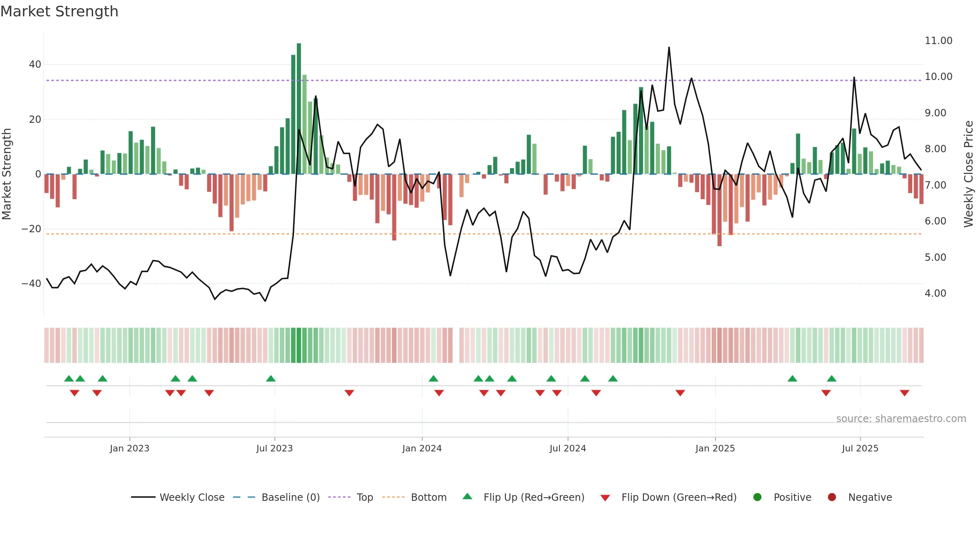980x551 pixels.
Task: Click the red Flip Down legend triangle
Action: click(x=605, y=498)
